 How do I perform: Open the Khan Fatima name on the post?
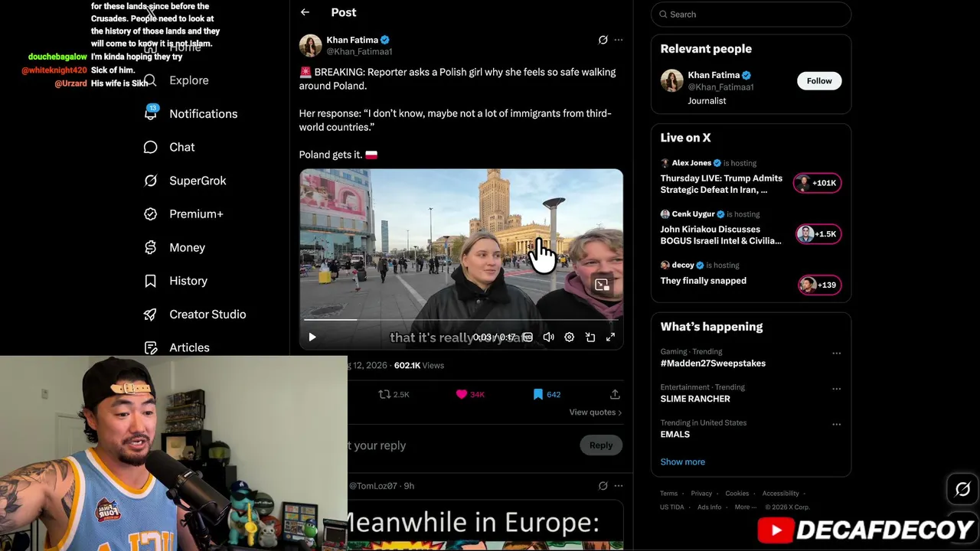(352, 40)
